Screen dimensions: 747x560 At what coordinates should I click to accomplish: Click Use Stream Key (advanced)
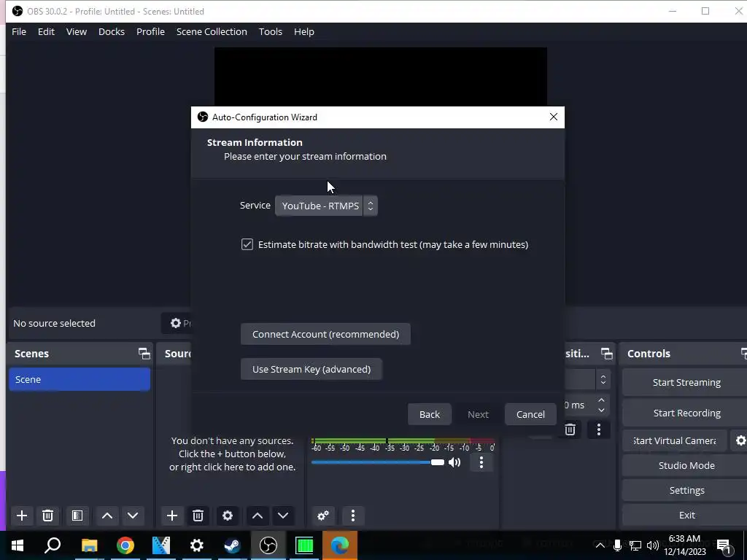click(x=311, y=370)
